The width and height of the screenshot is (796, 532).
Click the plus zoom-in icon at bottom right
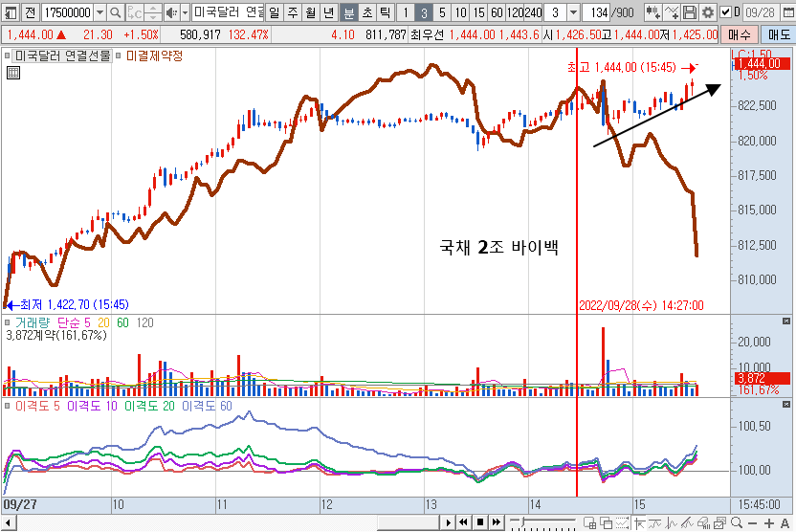click(x=769, y=522)
